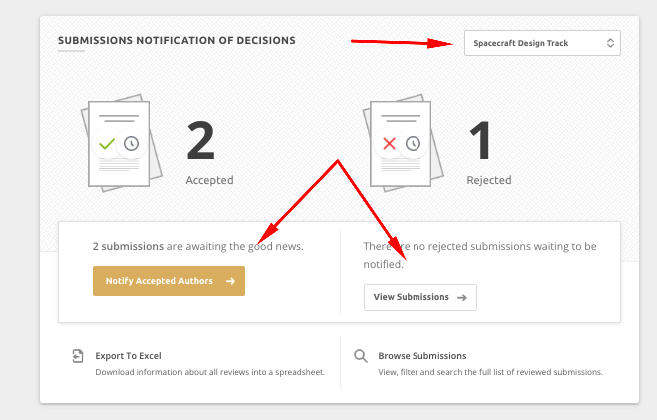
Task: Click the large Accepted count number 2
Action: pos(201,140)
